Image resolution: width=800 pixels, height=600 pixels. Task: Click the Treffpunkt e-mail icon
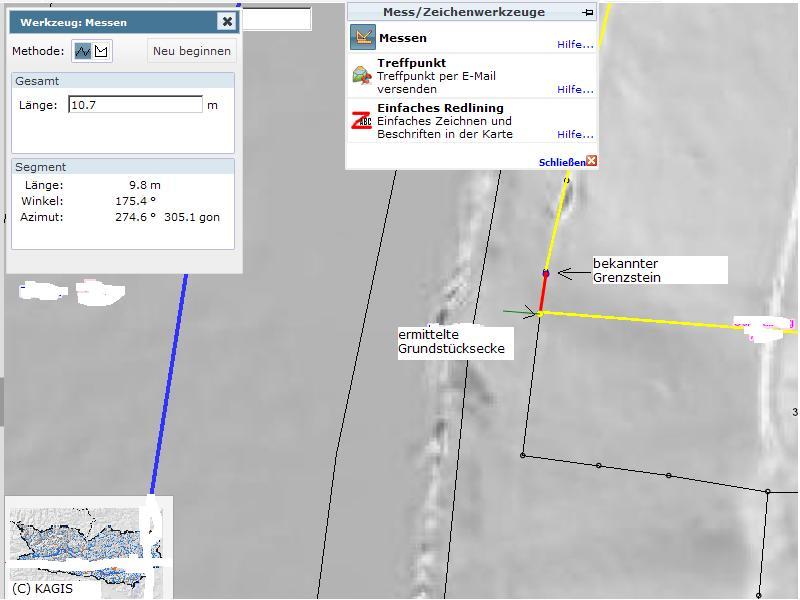(362, 76)
